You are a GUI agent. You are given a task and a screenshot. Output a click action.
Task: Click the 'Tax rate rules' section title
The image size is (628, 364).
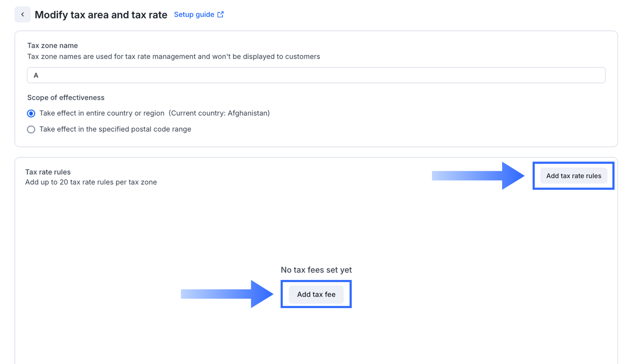[x=48, y=172]
